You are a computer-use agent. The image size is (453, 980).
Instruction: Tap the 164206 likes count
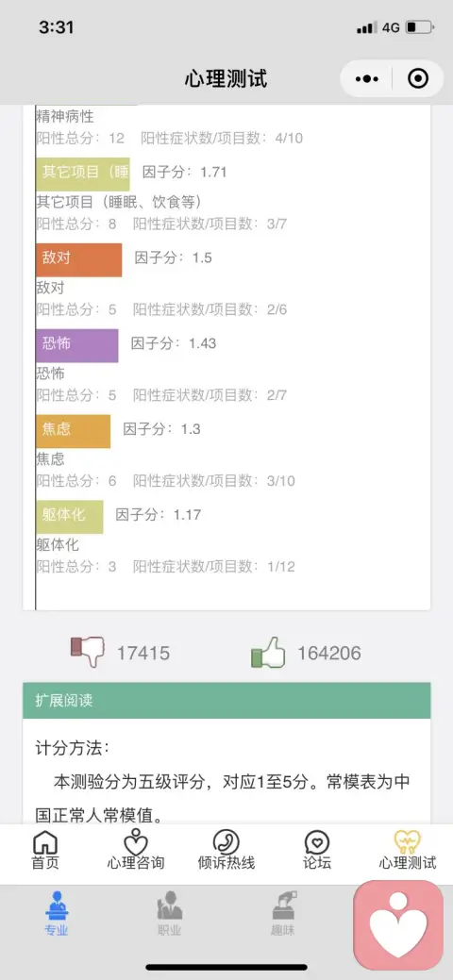(329, 653)
